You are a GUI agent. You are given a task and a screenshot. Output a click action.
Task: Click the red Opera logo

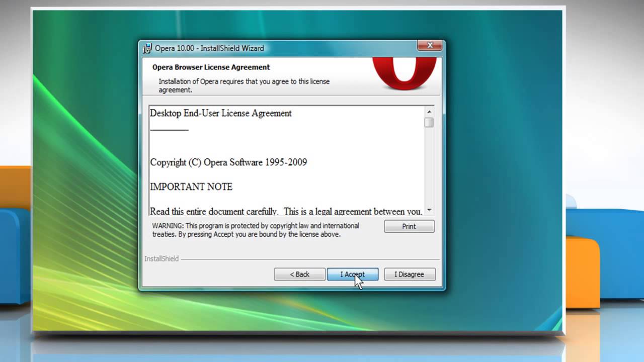(x=405, y=73)
